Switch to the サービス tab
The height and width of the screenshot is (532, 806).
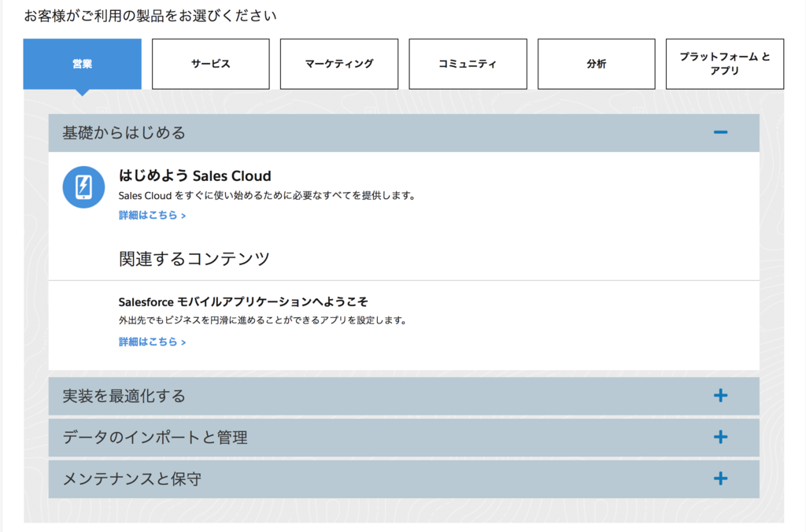pos(211,64)
